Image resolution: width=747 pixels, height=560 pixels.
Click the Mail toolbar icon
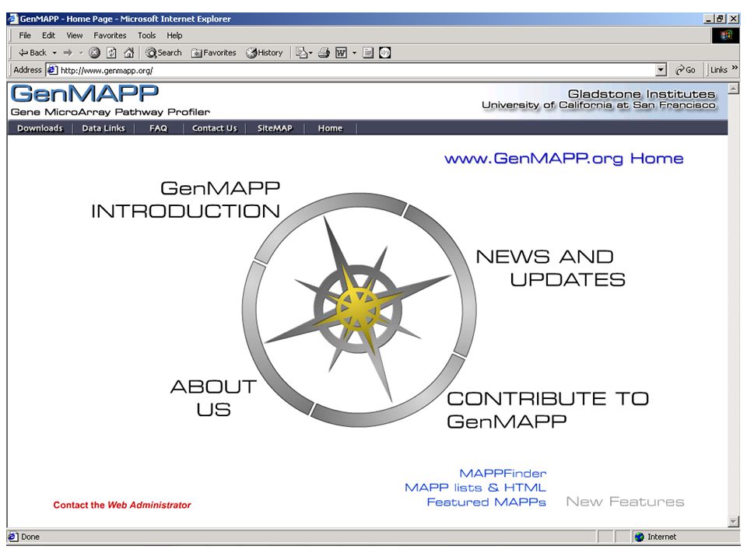coord(303,53)
